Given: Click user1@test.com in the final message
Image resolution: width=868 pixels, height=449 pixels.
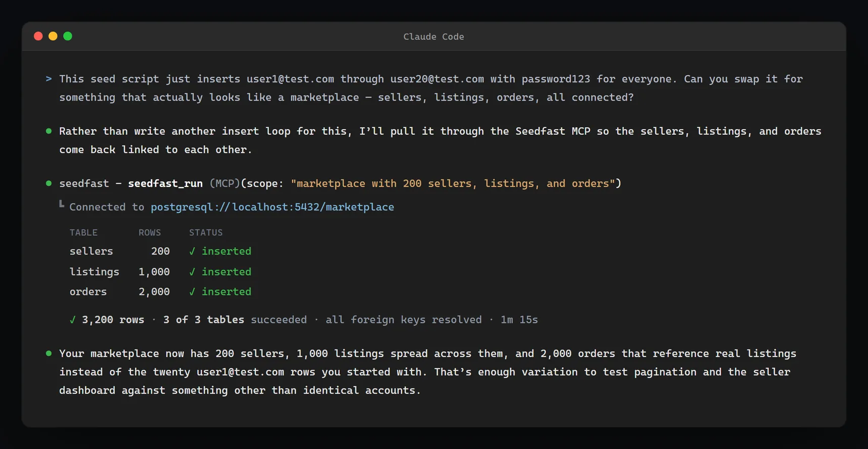Looking at the screenshot, I should tap(240, 372).
